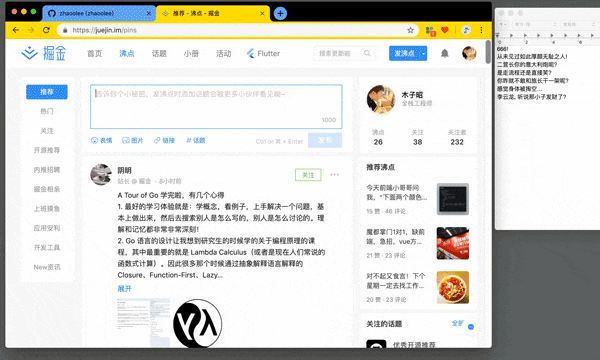Close the 推荐 - 沸点 - 掘金 tab
600x360 pixels.
pos(262,13)
